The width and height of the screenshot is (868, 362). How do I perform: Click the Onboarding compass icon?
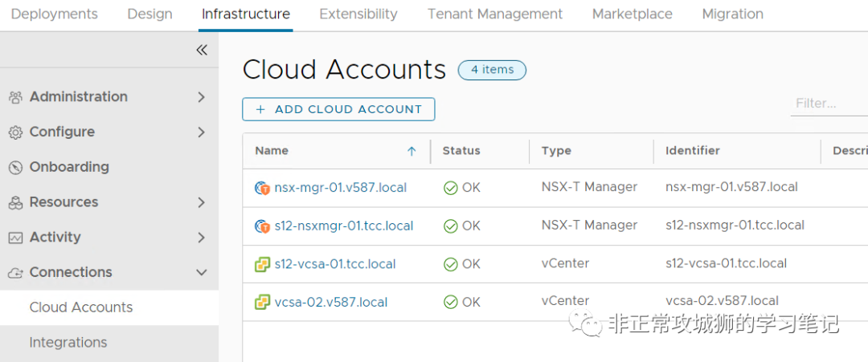pos(15,168)
